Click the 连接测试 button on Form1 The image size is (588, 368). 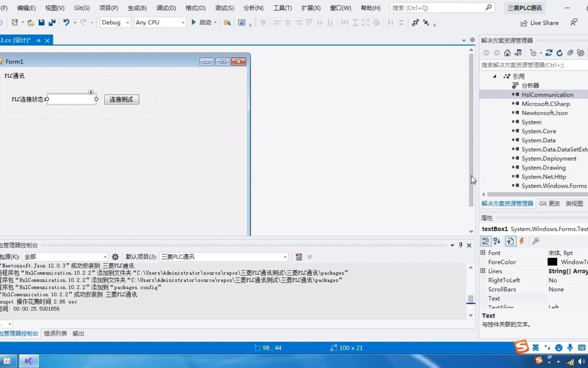121,99
